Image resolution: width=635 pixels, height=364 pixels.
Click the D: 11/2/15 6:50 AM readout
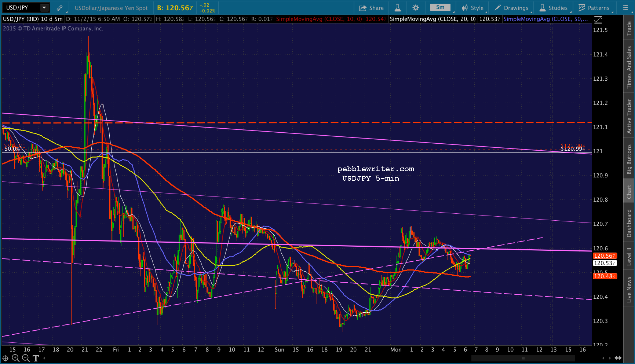pyautogui.click(x=93, y=19)
